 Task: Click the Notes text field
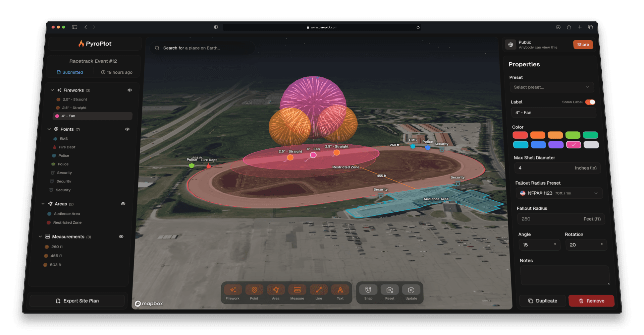[565, 275]
